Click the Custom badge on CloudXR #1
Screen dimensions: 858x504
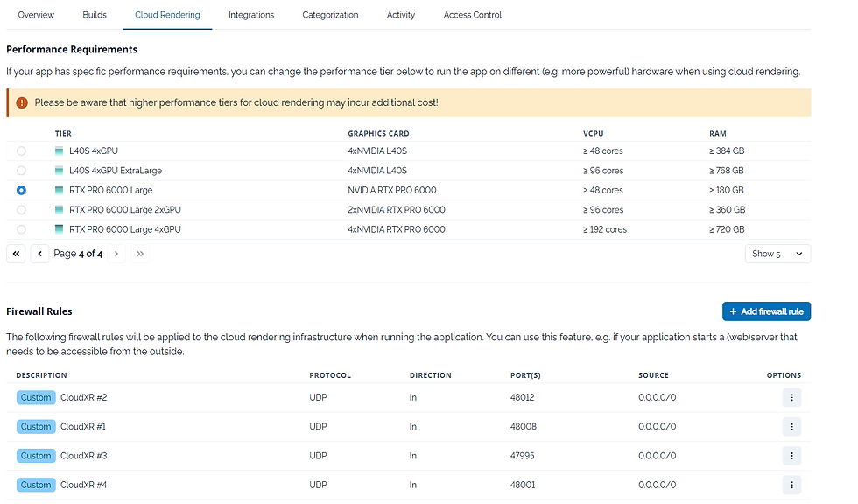[x=36, y=426]
